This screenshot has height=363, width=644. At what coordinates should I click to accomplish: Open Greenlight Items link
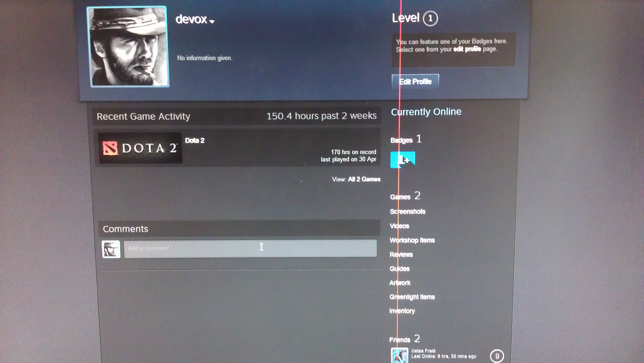(412, 297)
